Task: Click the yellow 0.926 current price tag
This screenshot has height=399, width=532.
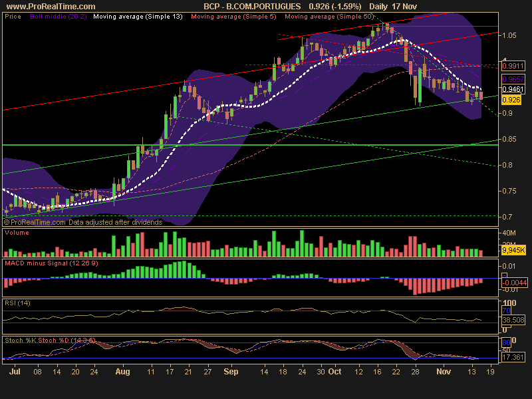Action: point(511,100)
